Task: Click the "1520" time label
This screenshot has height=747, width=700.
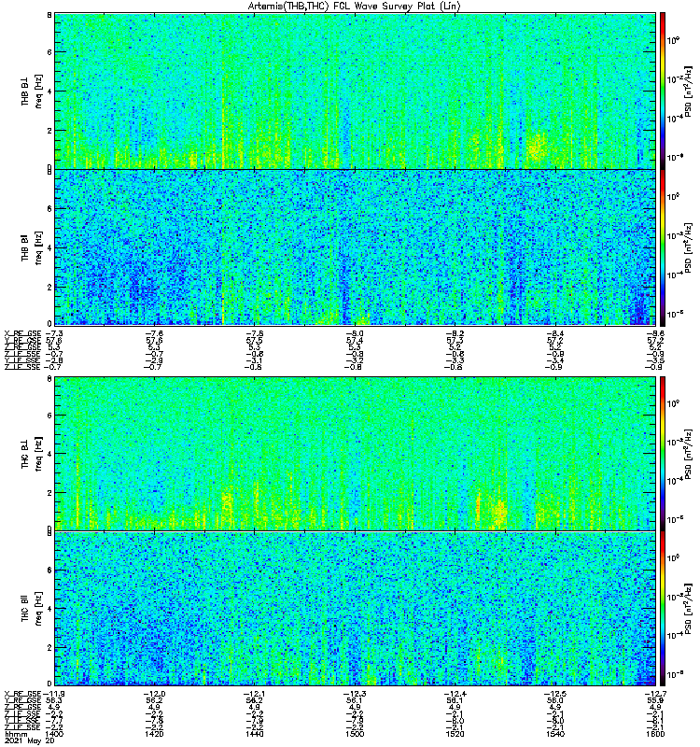Action: (455, 734)
